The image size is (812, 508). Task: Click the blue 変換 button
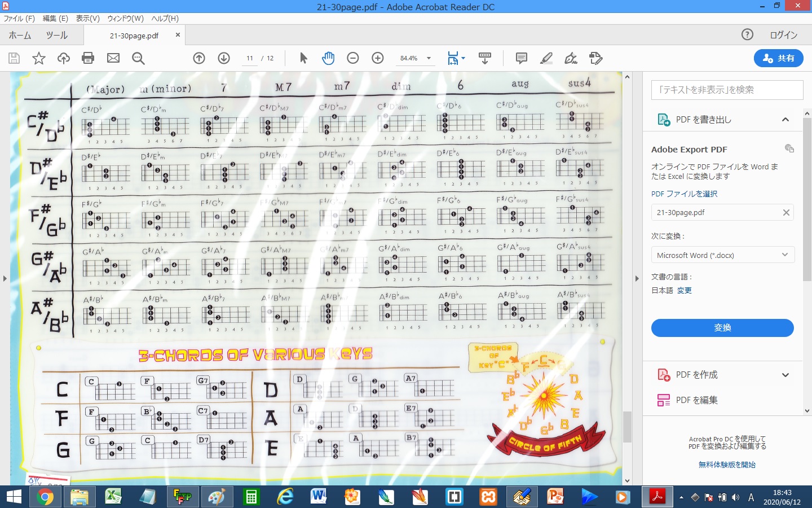tap(722, 328)
